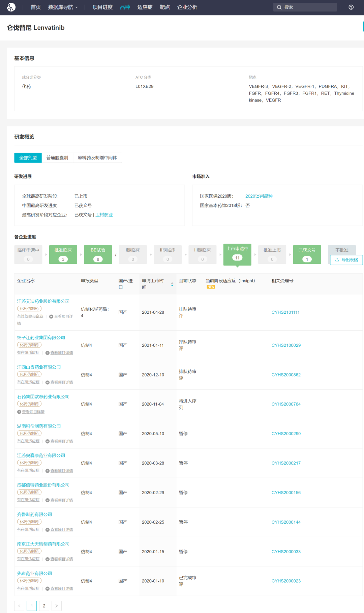Select the 已获文号 stage with 1 entry
364x613 pixels.
point(307,254)
